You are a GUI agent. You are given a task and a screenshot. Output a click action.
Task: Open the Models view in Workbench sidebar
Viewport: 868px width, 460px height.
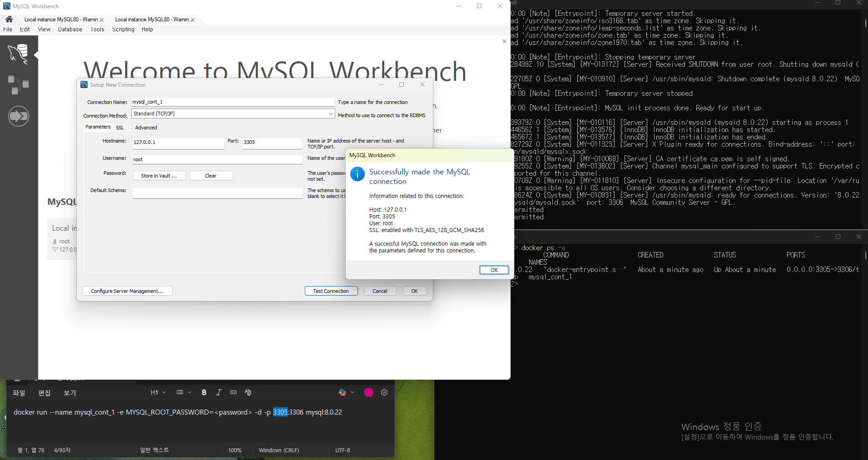coord(19,85)
